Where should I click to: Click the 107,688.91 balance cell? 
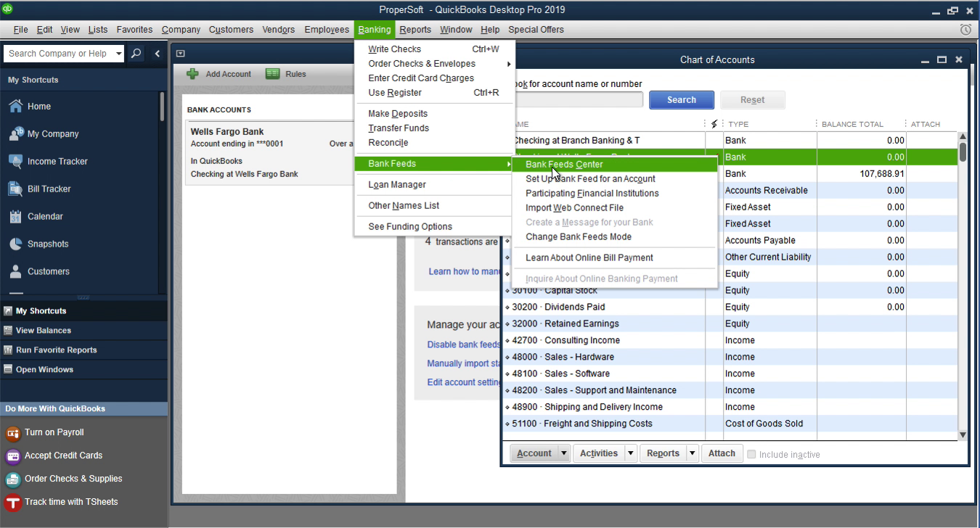pos(862,174)
